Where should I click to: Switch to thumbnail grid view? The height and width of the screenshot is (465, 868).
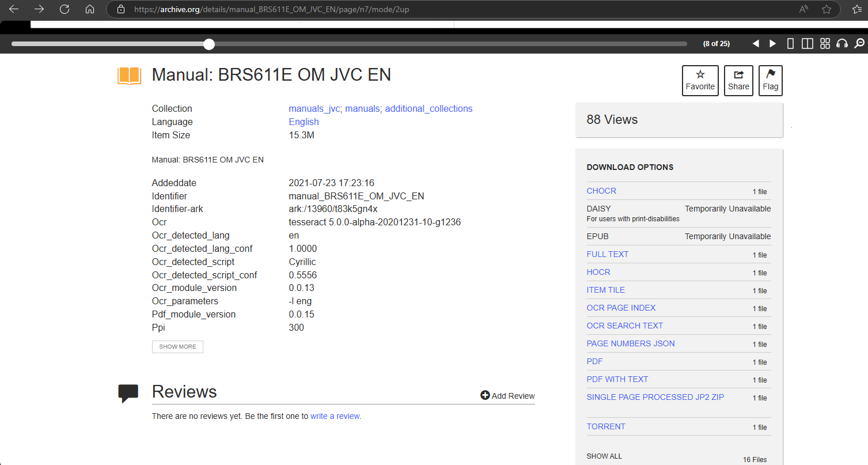(x=825, y=44)
